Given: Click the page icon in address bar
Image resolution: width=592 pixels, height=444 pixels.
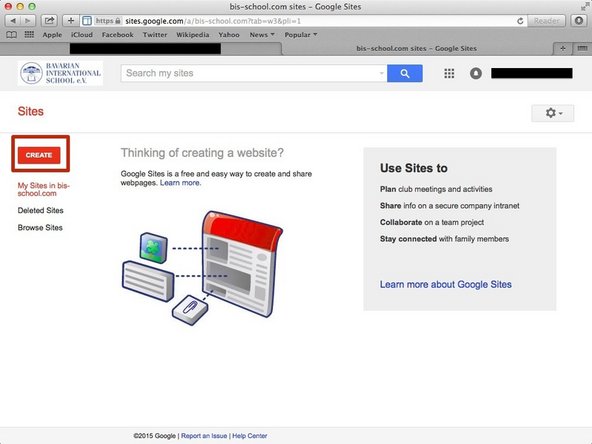Looking at the screenshot, I should click(87, 21).
